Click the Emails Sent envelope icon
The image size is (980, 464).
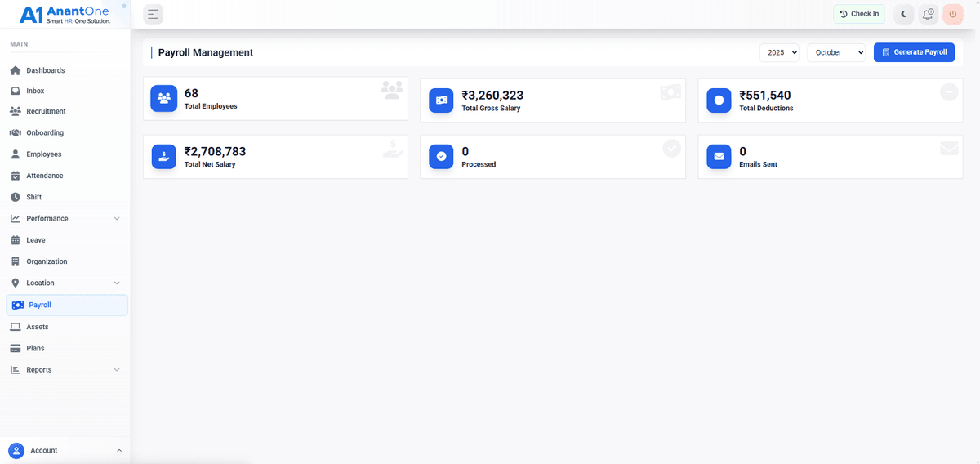pyautogui.click(x=719, y=156)
